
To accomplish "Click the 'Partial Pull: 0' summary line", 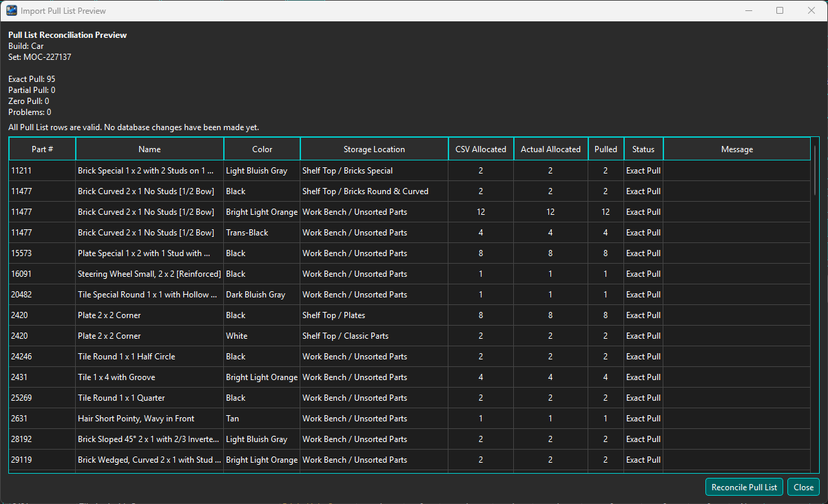I will pos(32,90).
